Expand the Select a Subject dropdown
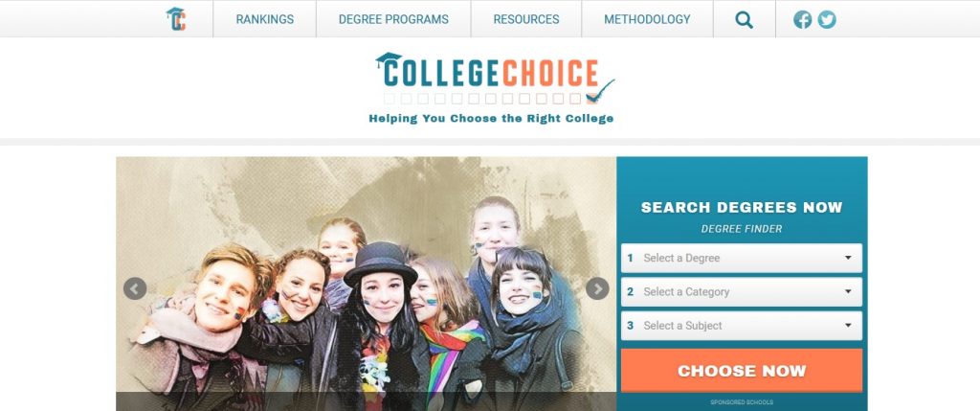Image resolution: width=980 pixels, height=411 pixels. (x=742, y=326)
